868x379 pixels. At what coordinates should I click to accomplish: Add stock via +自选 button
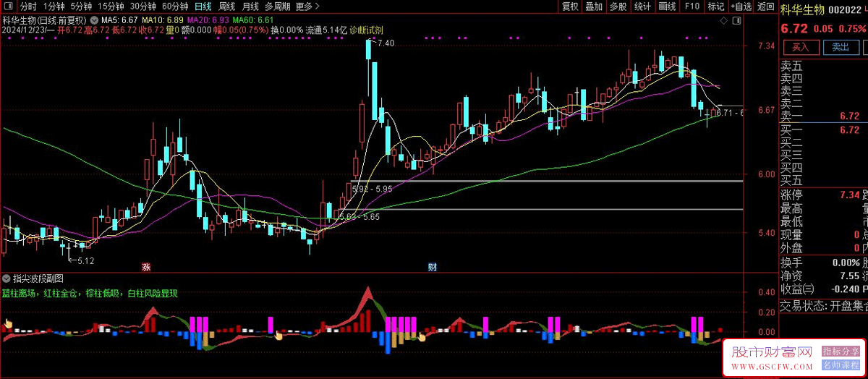coord(741,7)
